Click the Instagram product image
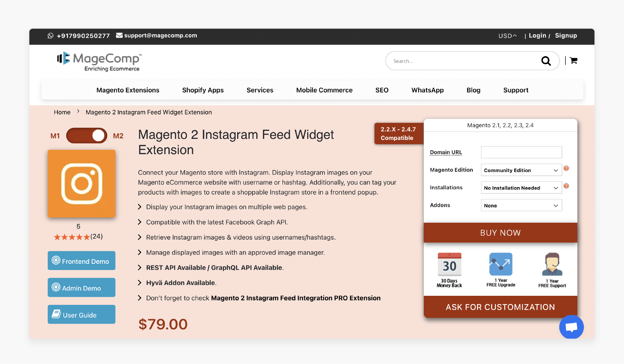 point(81,184)
